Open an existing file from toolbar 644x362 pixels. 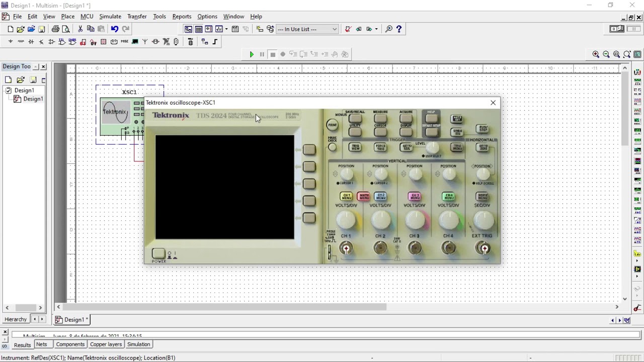tap(21, 29)
